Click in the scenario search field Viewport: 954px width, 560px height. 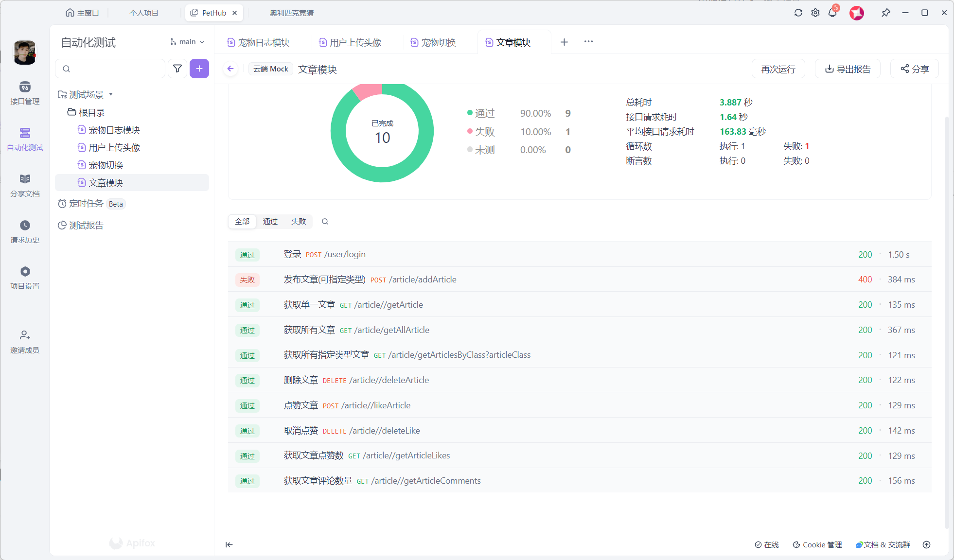tap(110, 69)
